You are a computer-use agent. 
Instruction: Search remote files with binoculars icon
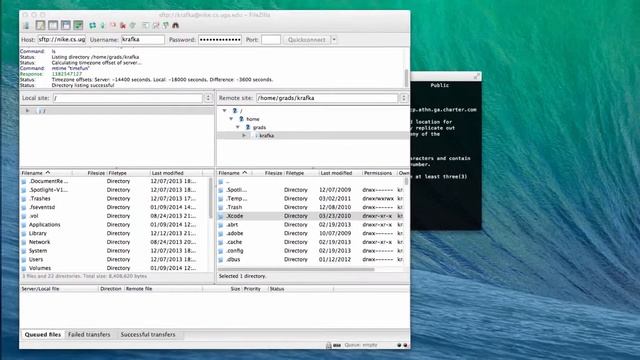pyautogui.click(x=176, y=25)
